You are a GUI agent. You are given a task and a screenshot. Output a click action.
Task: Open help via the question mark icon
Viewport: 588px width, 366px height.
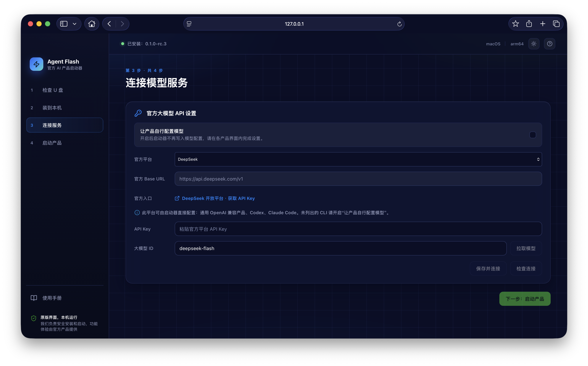click(550, 44)
